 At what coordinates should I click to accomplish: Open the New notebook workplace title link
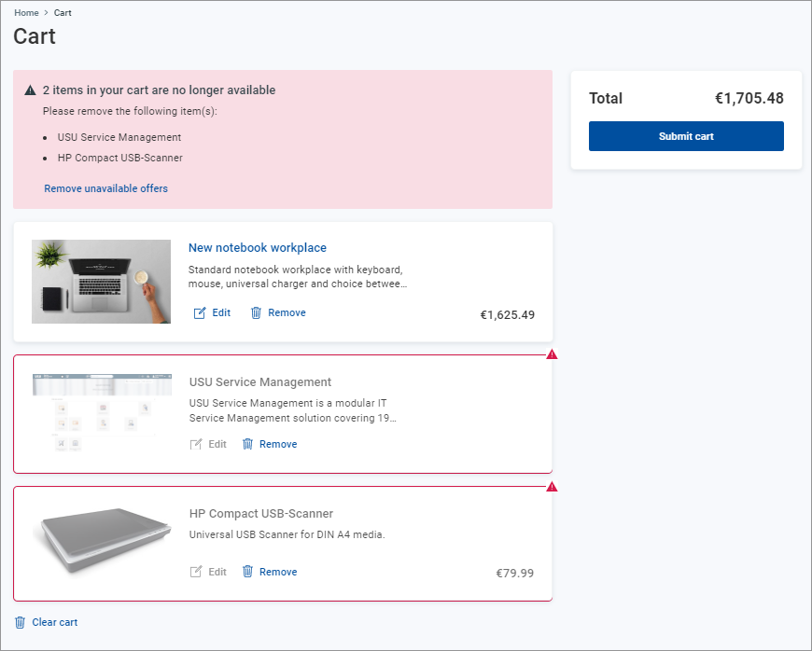tap(257, 248)
